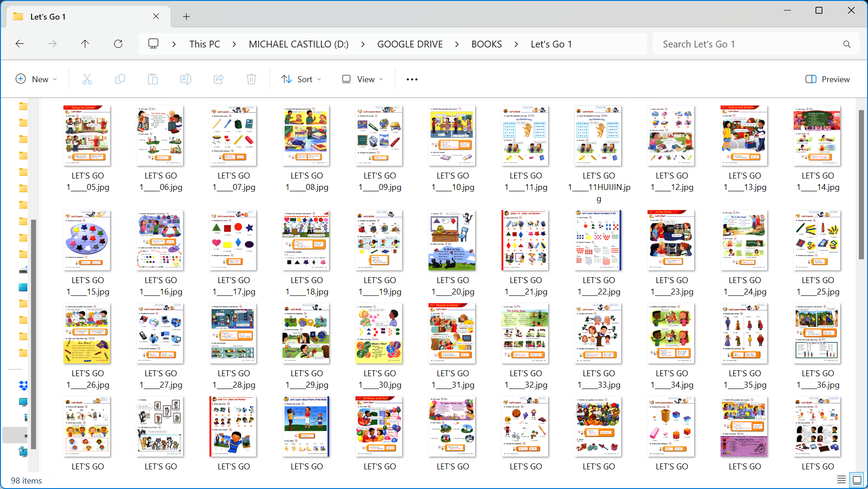This screenshot has height=489, width=868.
Task: Refresh the Let's Go 1 folder
Action: [x=118, y=44]
